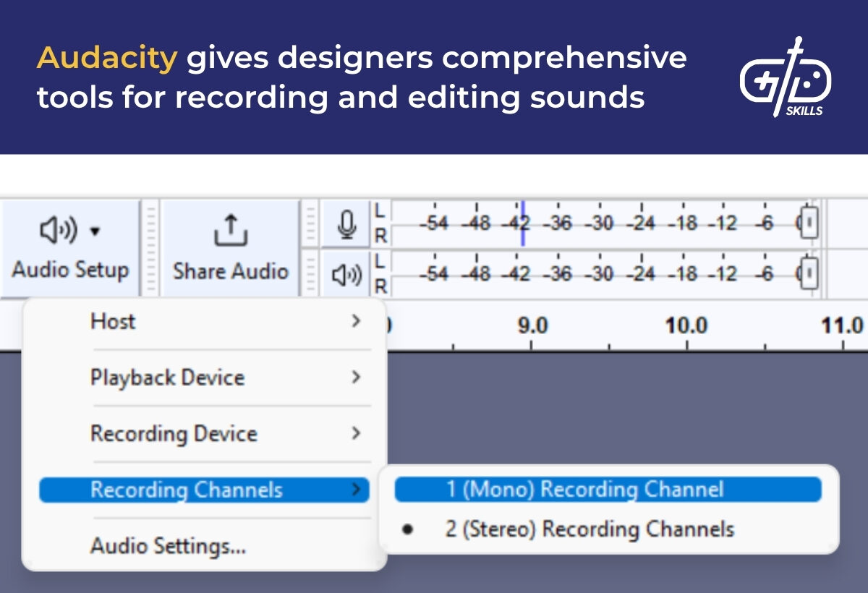Click the speaker icon on the playback meter
Image resolution: width=868 pixels, height=593 pixels.
[346, 274]
